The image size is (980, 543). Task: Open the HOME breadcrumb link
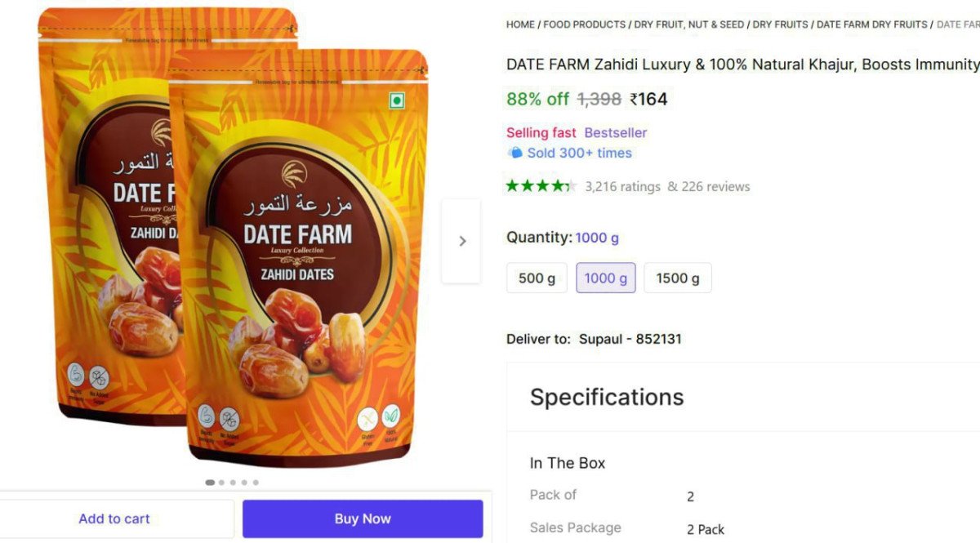(520, 24)
